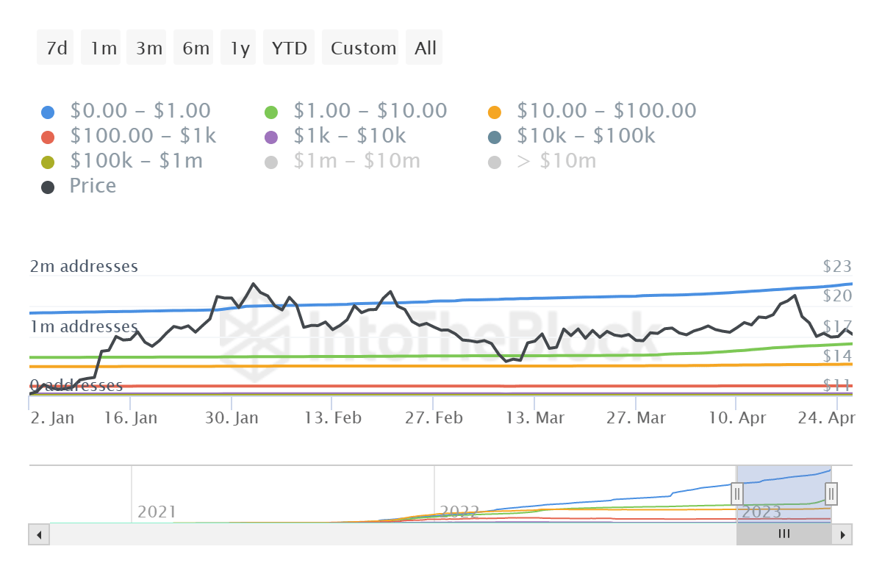The height and width of the screenshot is (588, 882).
Task: Enable the disabled $1m – $10m series
Action: coord(356,161)
